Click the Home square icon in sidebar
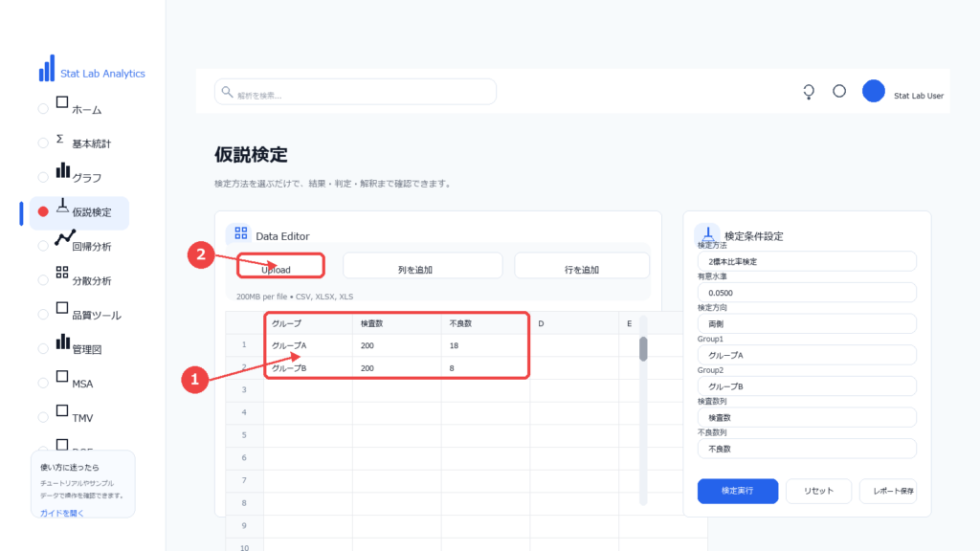 point(62,102)
